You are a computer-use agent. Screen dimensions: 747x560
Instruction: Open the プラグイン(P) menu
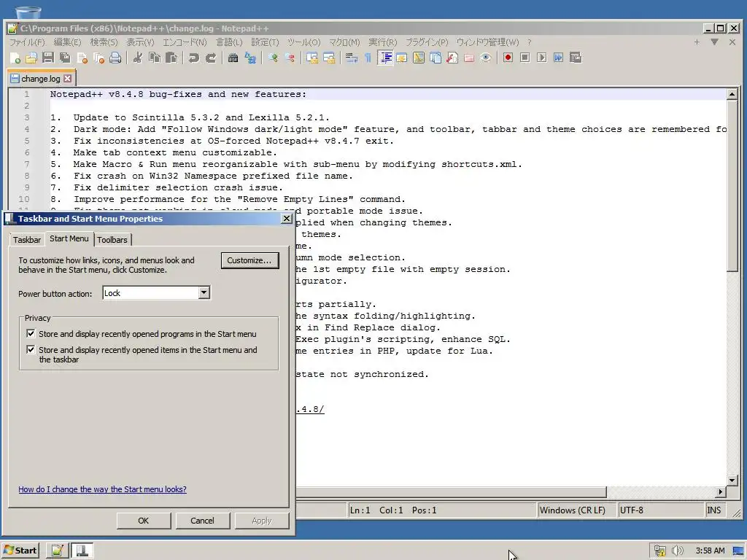click(x=427, y=42)
